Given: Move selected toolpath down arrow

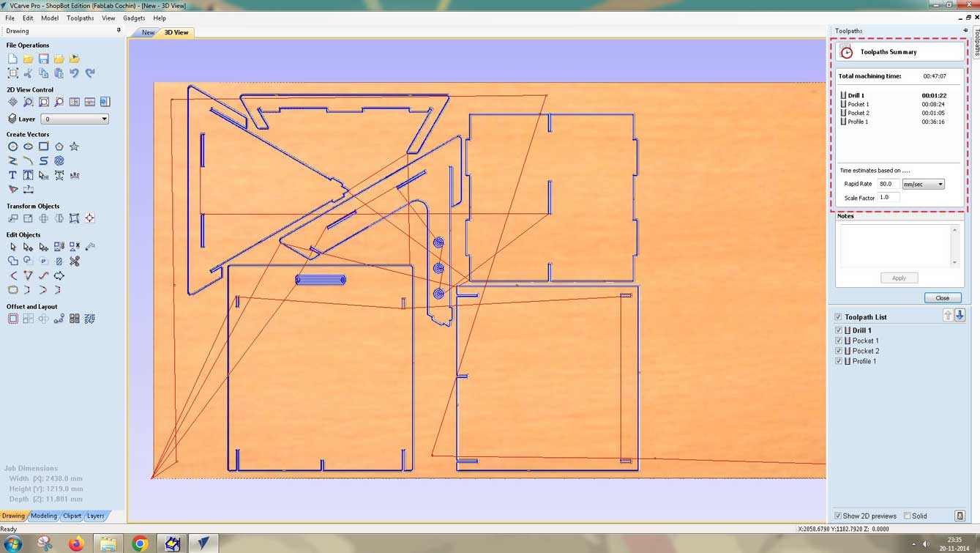Looking at the screenshot, I should point(960,315).
